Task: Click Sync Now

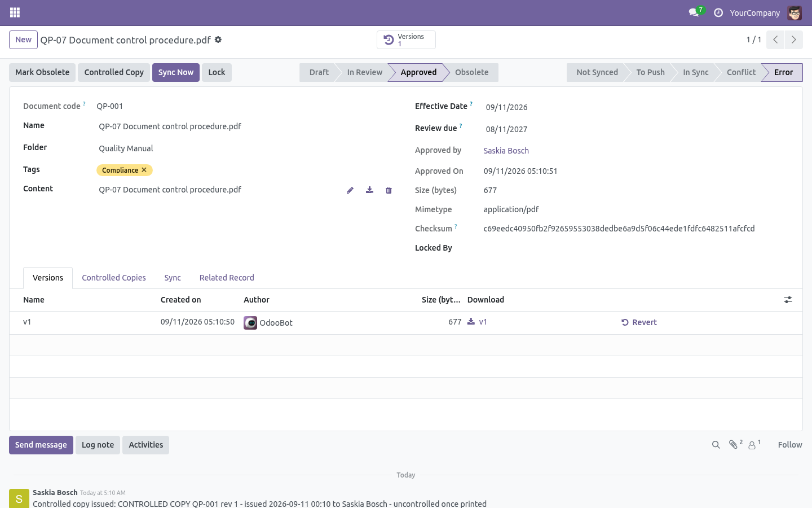Action: point(176,72)
